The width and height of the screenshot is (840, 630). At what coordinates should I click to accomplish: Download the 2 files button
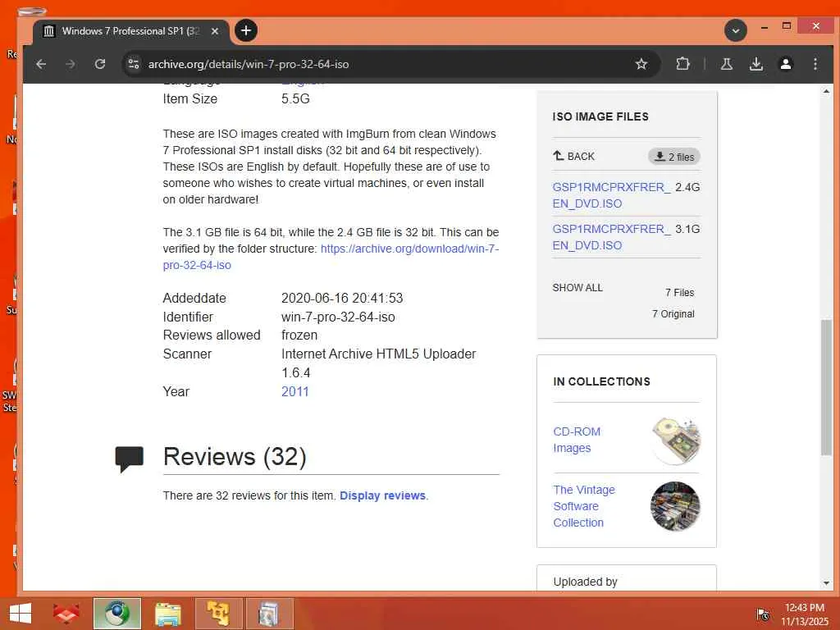click(674, 157)
